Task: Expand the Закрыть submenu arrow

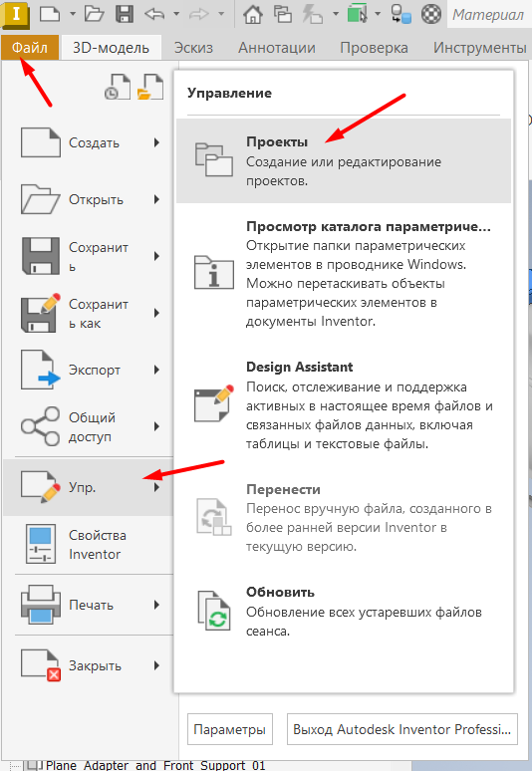Action: [x=156, y=665]
